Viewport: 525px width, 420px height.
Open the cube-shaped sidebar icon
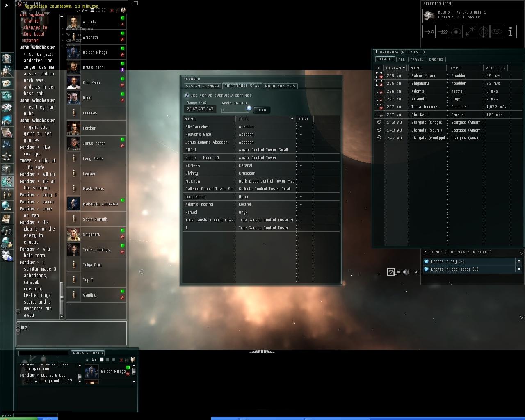tap(7, 169)
